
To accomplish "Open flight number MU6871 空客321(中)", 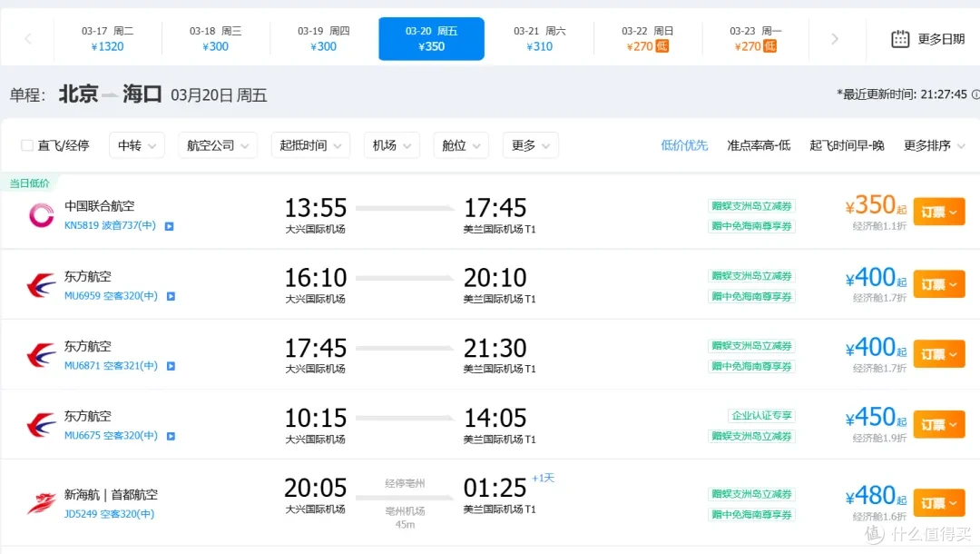I will click(x=111, y=366).
